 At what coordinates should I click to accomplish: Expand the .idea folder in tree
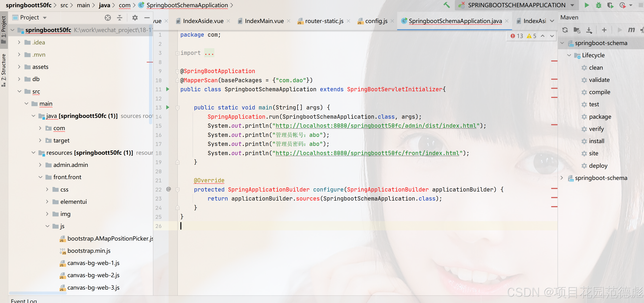[19, 42]
